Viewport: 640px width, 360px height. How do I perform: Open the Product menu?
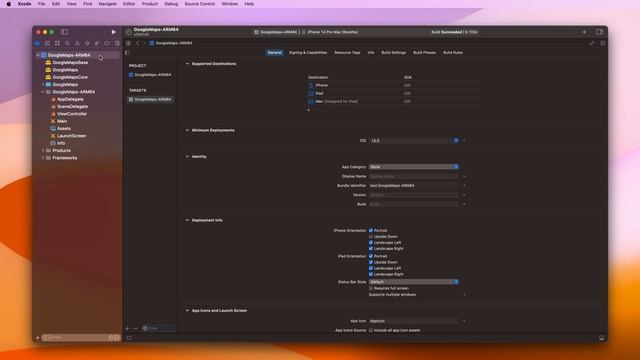[x=150, y=4]
